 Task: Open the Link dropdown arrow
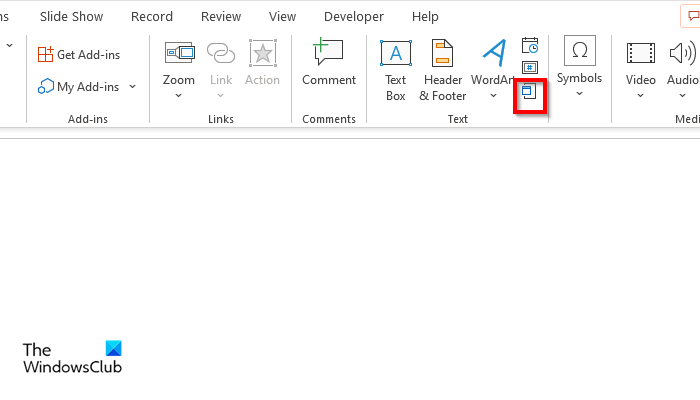tap(221, 96)
